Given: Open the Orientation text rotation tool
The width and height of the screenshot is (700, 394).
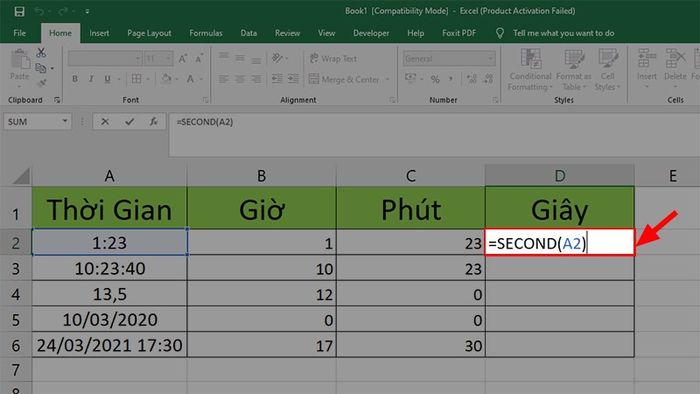Looking at the screenshot, I should (x=278, y=58).
